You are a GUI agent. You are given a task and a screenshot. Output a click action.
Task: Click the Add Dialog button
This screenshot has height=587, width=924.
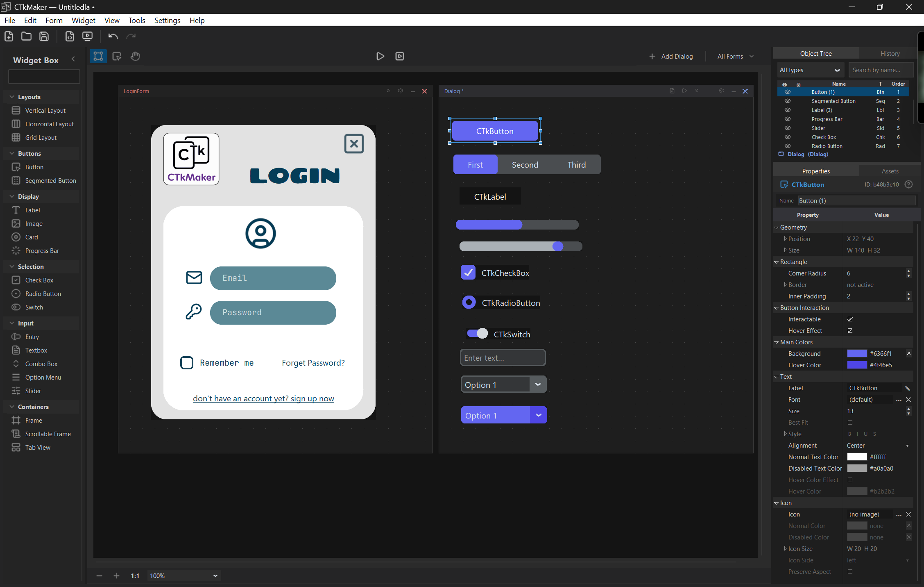671,57
